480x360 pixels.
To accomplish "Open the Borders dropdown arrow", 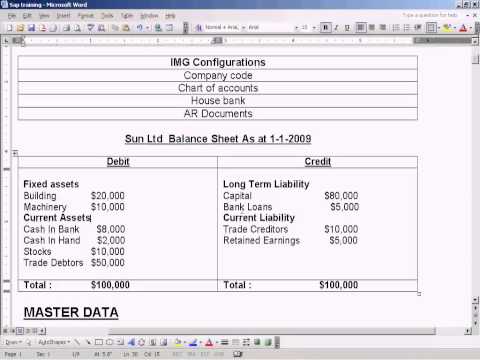I will tap(439, 27).
